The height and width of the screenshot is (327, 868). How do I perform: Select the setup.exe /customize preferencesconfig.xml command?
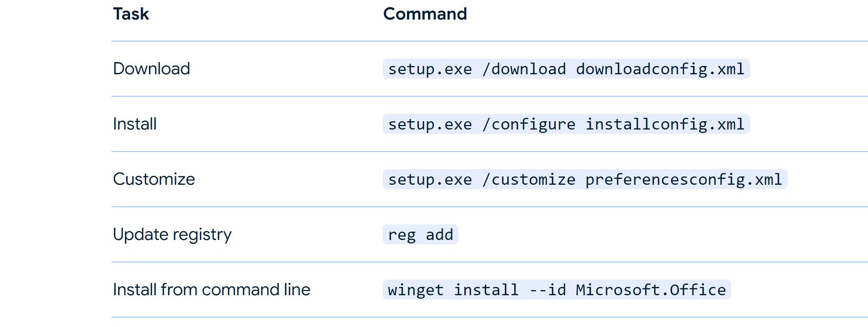tap(585, 179)
